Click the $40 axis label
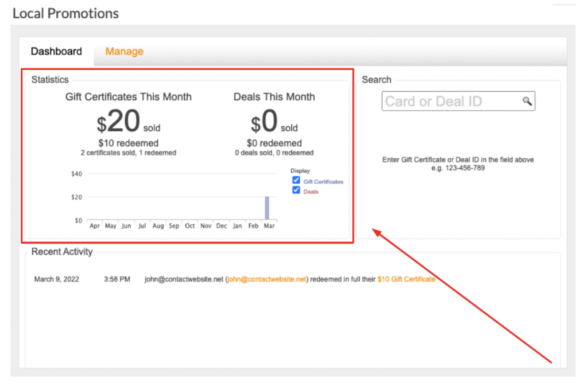588x385 pixels. [x=76, y=174]
